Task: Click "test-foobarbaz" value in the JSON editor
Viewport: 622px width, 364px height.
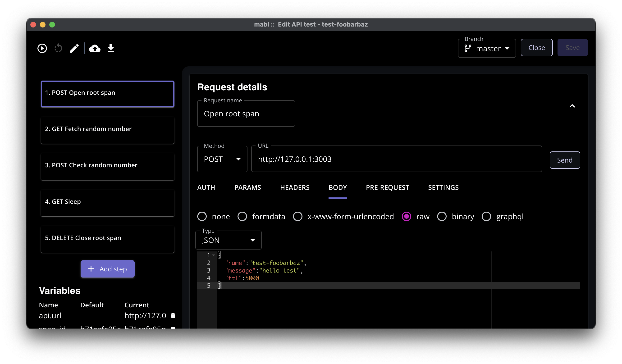Action: tap(276, 263)
